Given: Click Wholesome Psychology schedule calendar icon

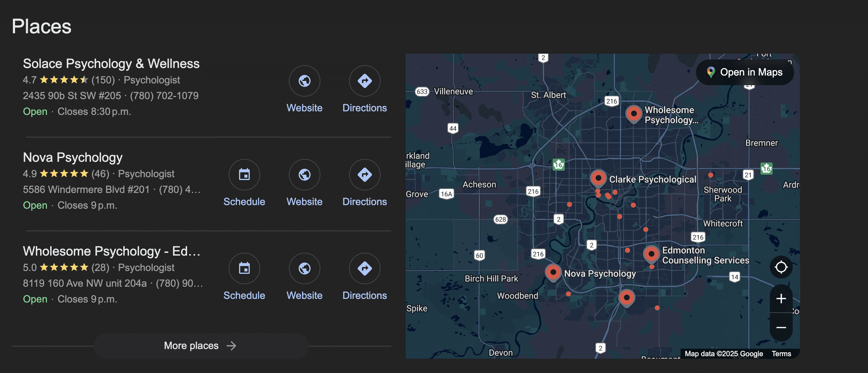Looking at the screenshot, I should [x=244, y=268].
